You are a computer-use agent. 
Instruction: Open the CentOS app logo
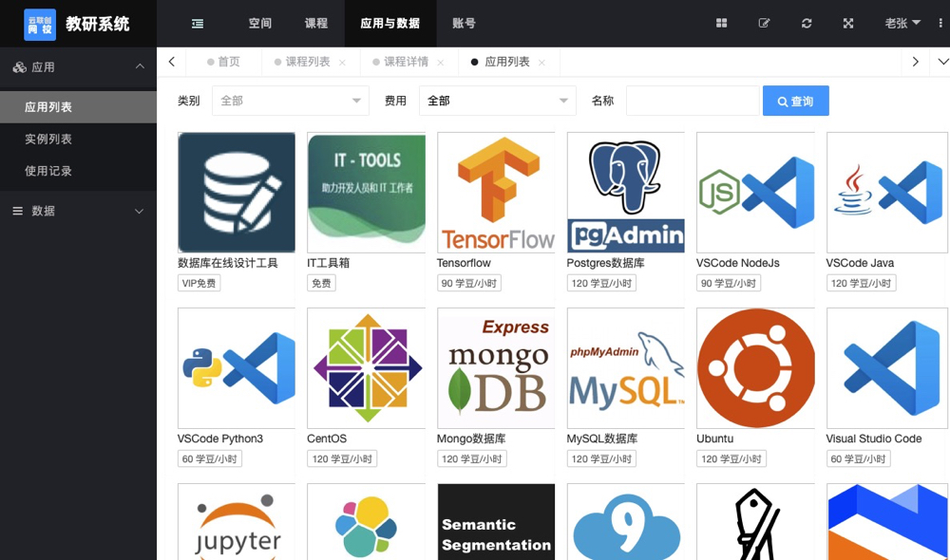pos(366,367)
